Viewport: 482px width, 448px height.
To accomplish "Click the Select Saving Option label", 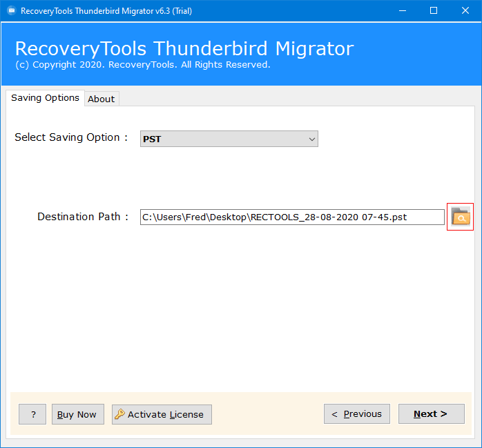I will coord(71,137).
